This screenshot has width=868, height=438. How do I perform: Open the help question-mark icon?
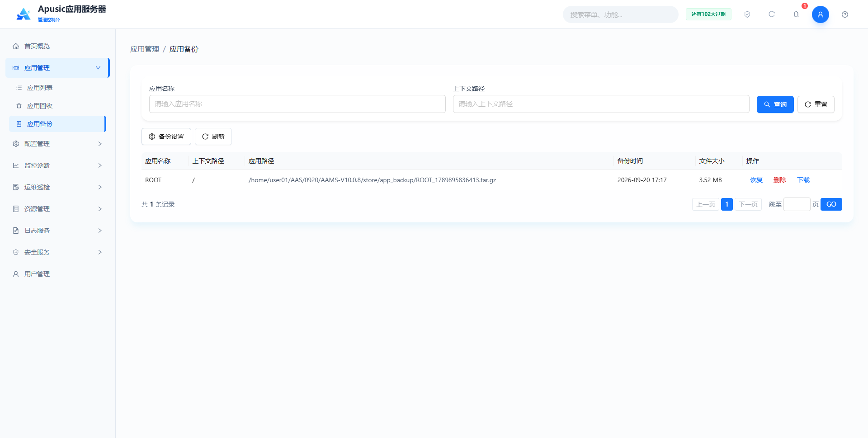coord(845,14)
